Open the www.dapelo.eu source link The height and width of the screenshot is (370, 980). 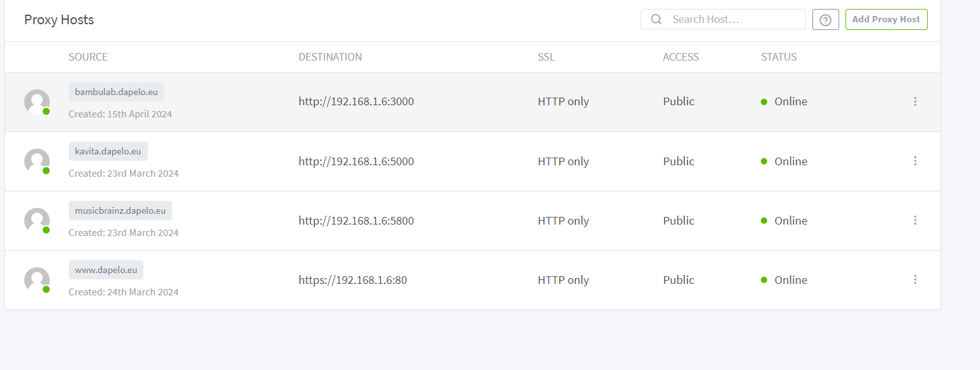106,270
